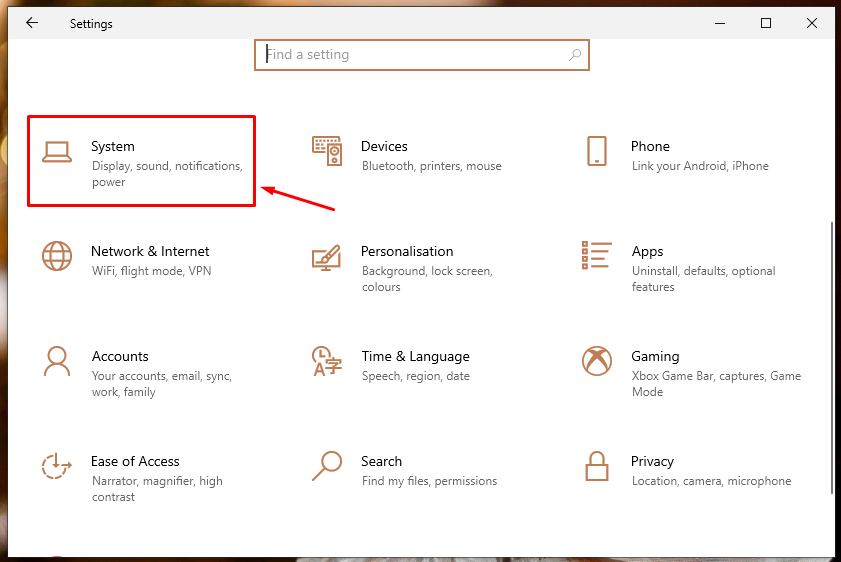Select the Personalisation title
Viewport: 841px width, 562px height.
(x=407, y=252)
